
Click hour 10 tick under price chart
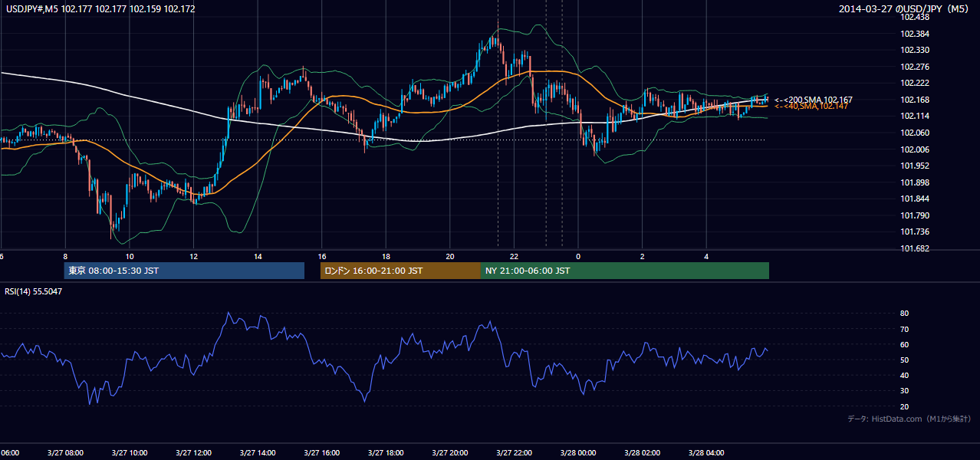130,256
